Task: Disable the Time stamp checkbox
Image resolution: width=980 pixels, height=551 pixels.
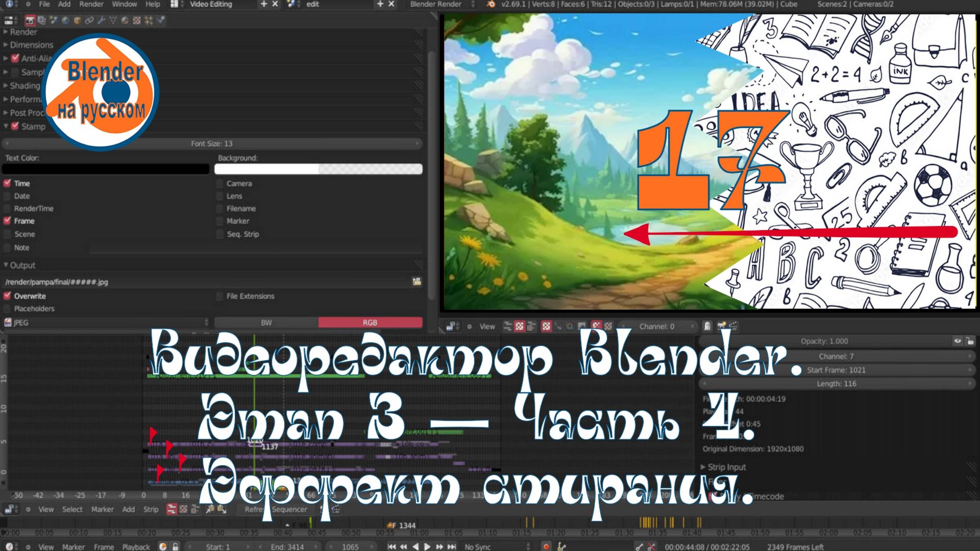Action: coord(7,183)
